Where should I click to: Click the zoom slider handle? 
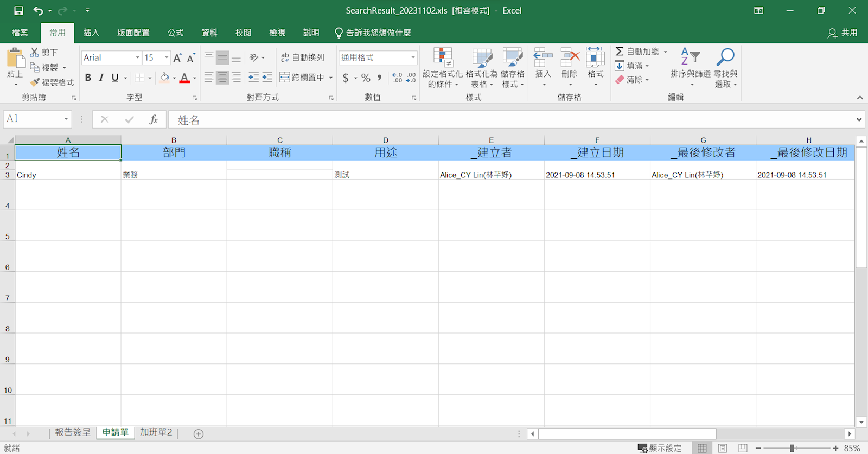point(792,448)
